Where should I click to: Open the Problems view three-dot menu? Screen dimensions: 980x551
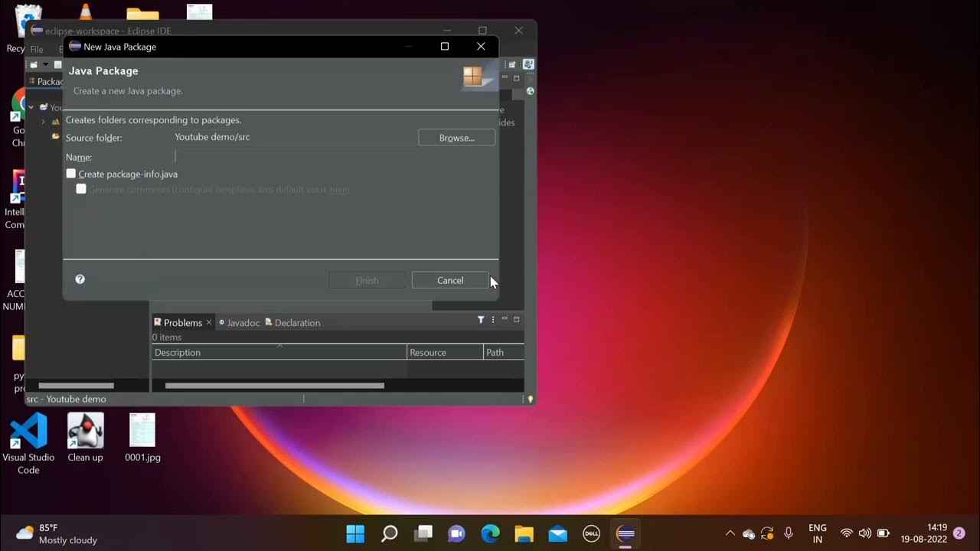pos(493,320)
